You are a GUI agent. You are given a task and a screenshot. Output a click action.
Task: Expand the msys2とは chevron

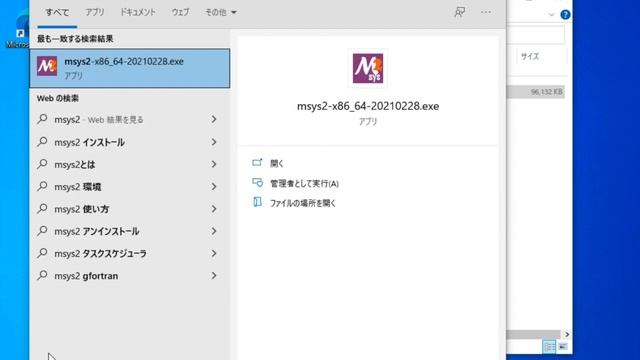coord(214,164)
